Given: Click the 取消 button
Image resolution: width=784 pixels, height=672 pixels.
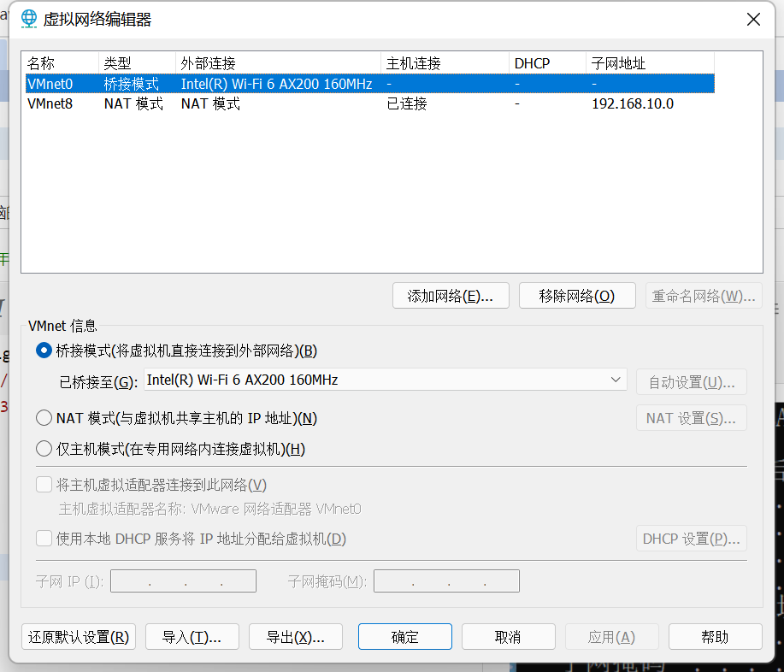Looking at the screenshot, I should (x=509, y=636).
